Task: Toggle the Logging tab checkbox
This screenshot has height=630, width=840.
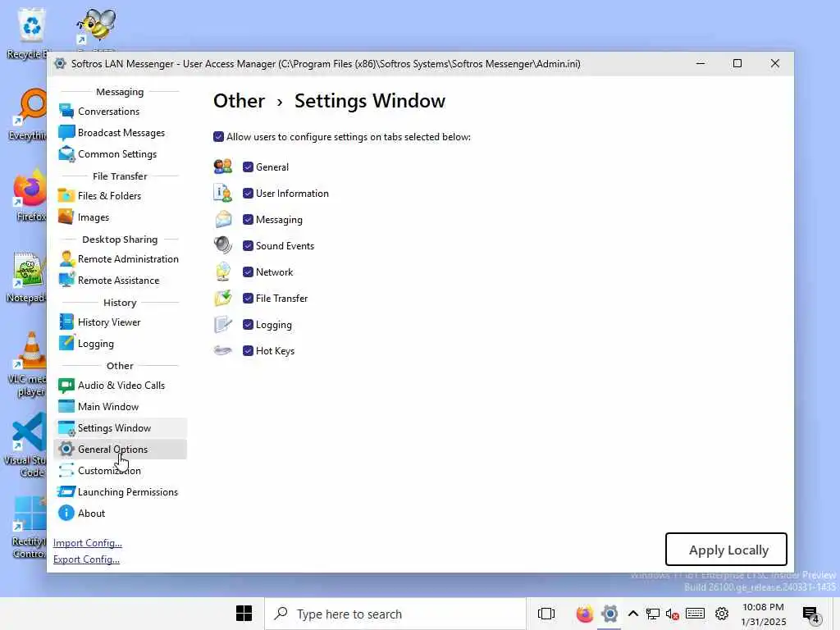Action: coord(248,324)
